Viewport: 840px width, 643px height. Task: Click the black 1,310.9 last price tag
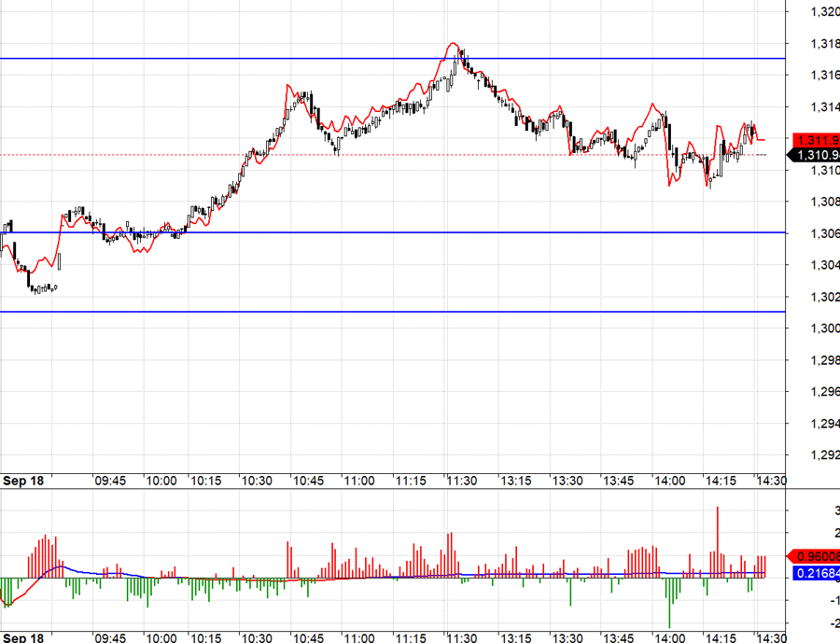tap(816, 154)
